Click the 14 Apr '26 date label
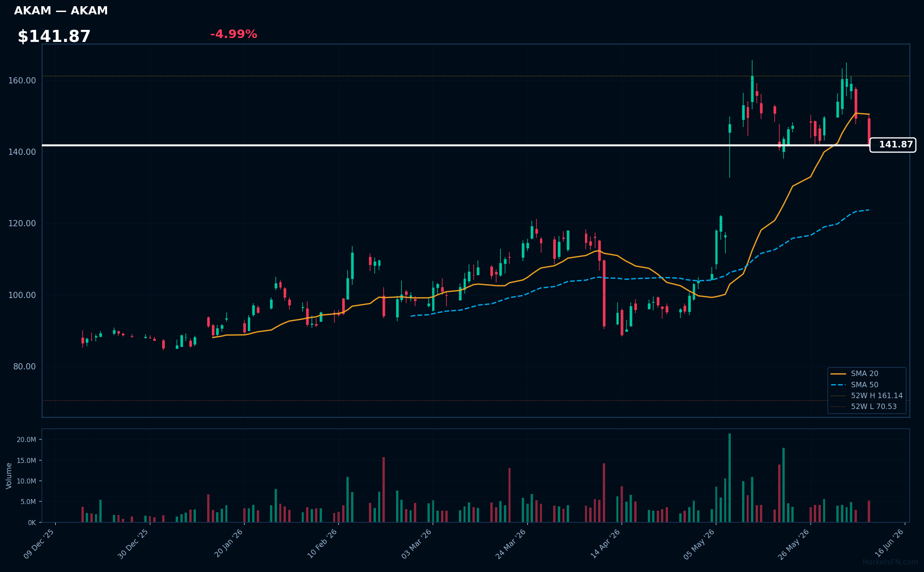924x572 pixels. click(606, 544)
